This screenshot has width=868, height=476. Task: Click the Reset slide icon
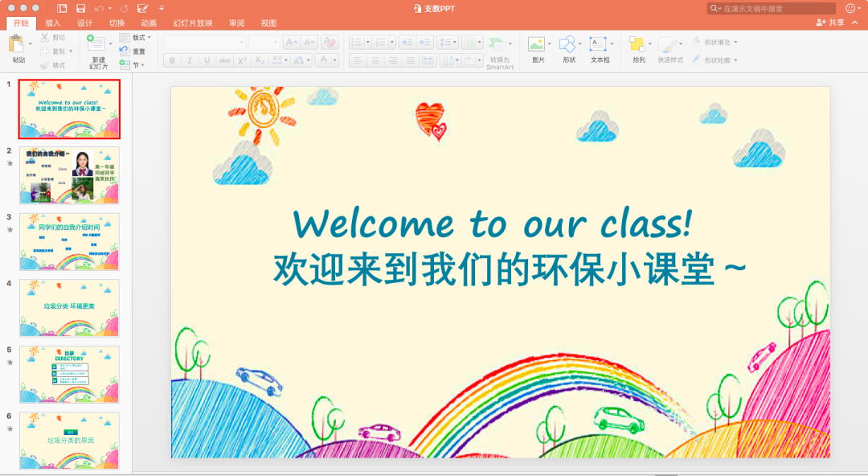point(125,51)
